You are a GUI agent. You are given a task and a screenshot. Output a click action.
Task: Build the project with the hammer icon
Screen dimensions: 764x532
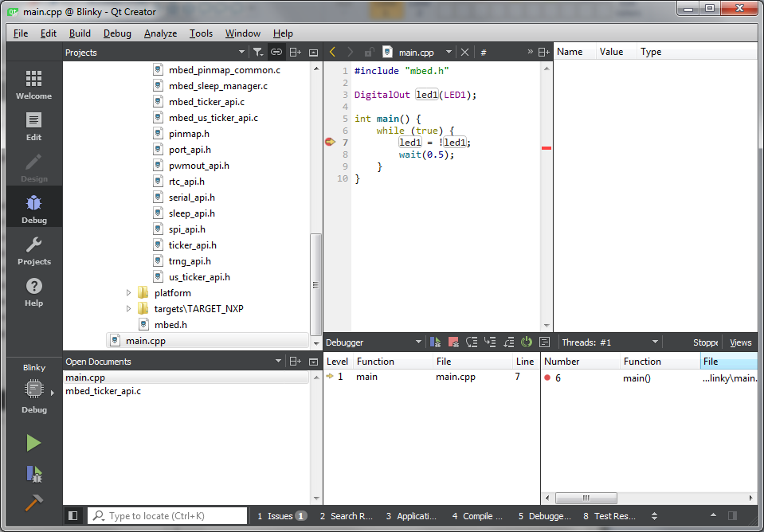(33, 503)
